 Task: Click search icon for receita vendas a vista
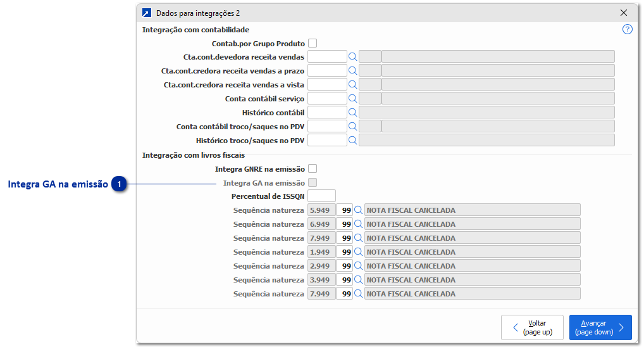coord(353,85)
